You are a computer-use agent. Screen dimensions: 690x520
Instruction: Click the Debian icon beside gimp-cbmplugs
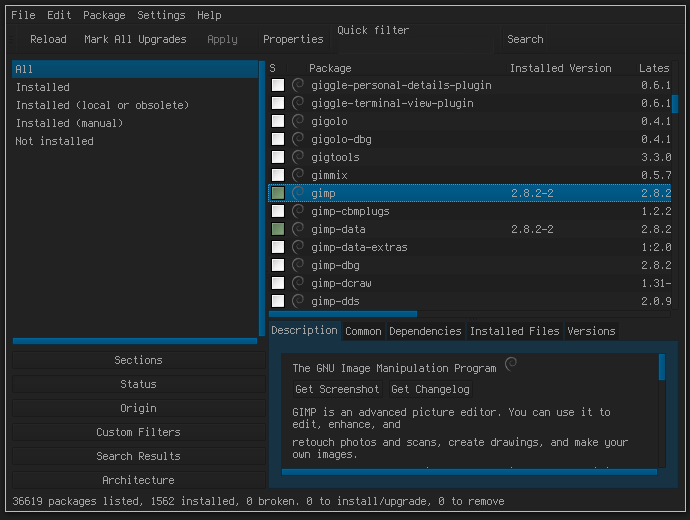(x=298, y=211)
